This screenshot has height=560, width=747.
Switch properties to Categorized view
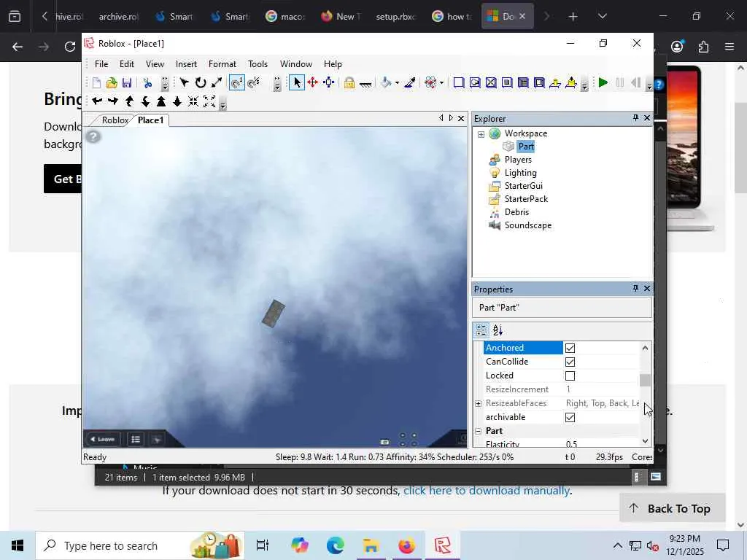point(481,330)
